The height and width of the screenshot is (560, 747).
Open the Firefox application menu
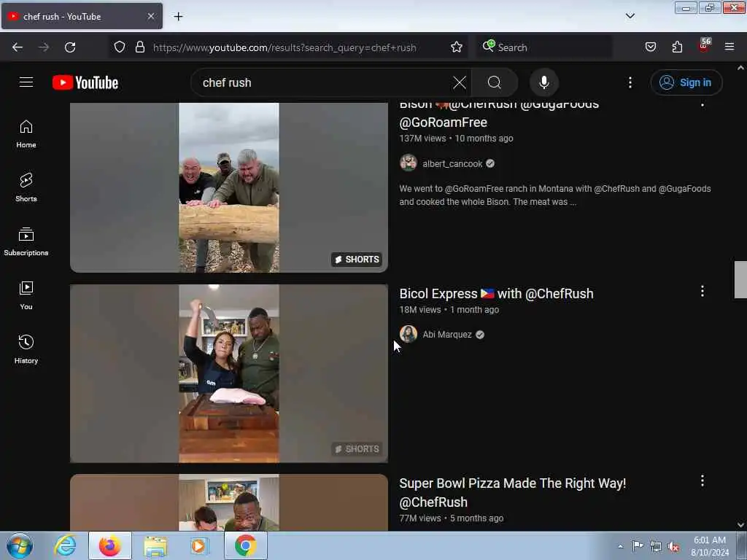(x=729, y=47)
